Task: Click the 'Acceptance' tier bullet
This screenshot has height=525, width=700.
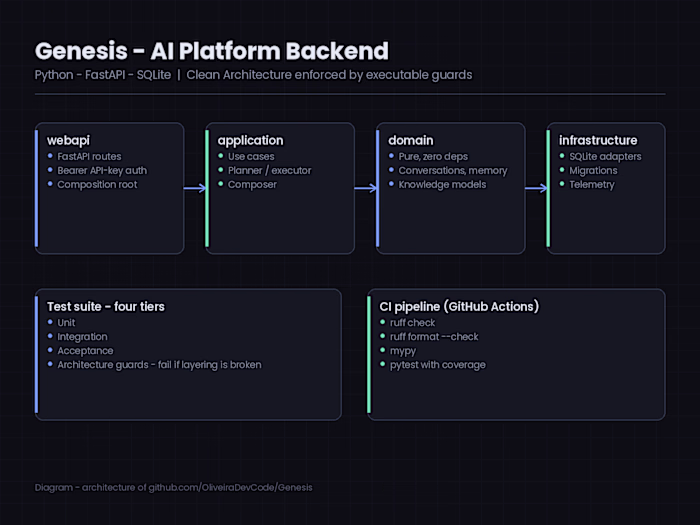Action: coord(85,351)
